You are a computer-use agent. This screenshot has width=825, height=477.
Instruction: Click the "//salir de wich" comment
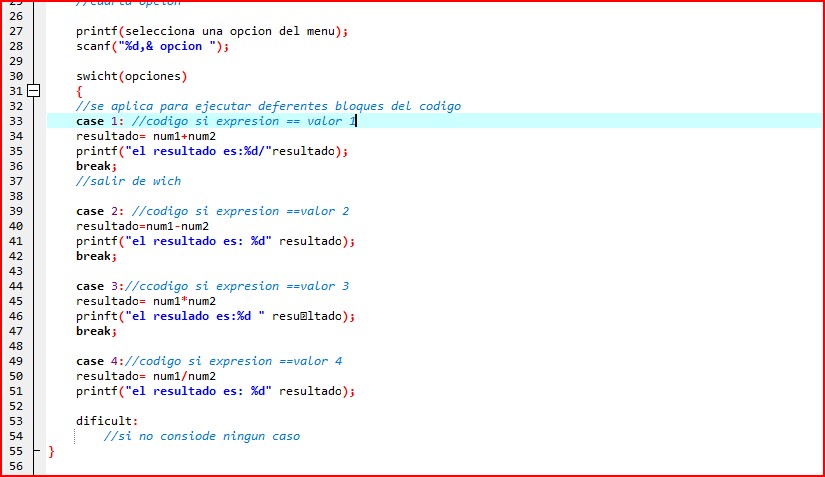(128, 181)
